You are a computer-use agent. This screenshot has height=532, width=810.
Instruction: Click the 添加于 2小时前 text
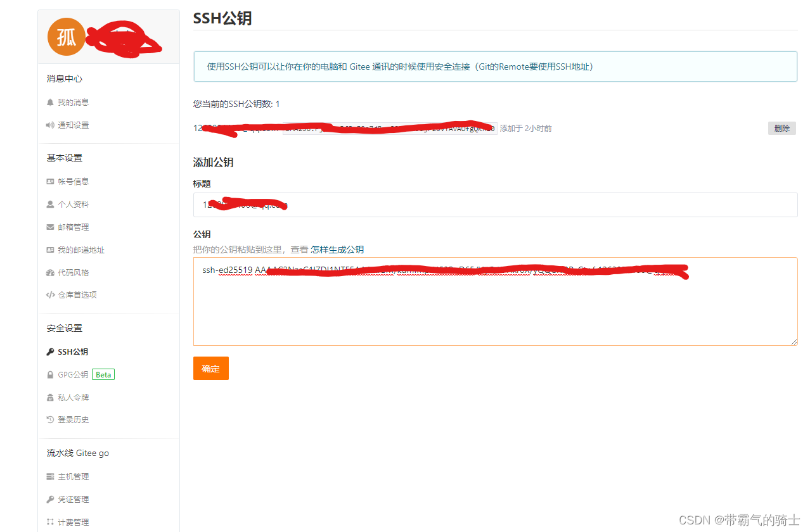[x=525, y=129]
